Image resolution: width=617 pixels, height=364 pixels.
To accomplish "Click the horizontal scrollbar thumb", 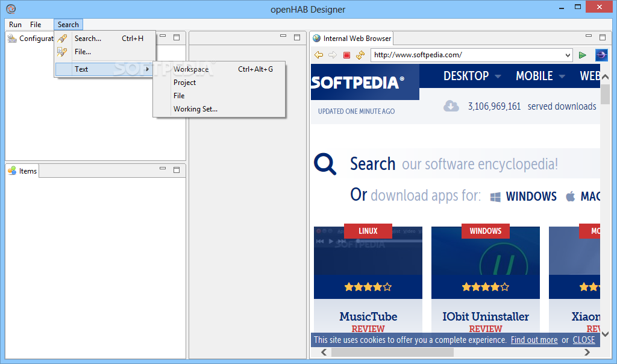I will (x=392, y=352).
